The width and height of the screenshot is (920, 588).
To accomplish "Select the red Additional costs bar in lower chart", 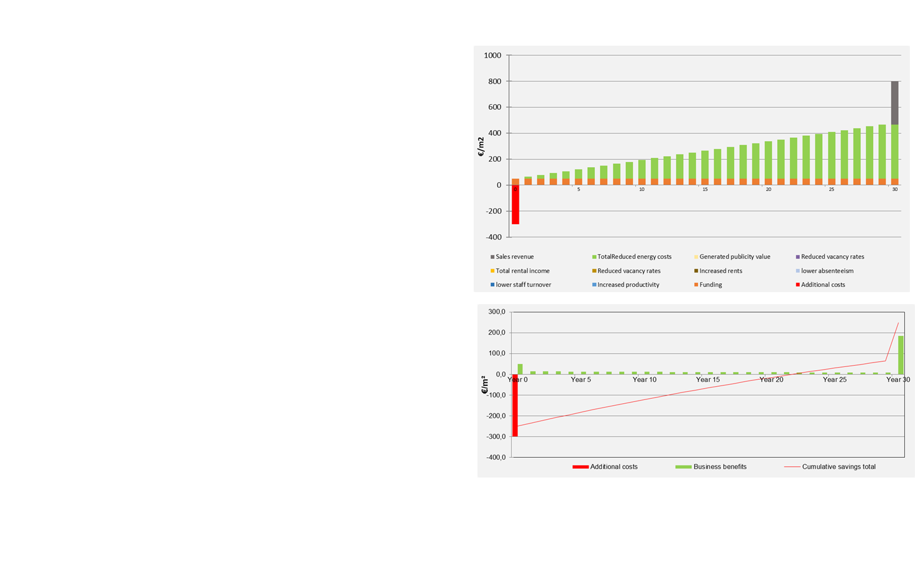I will (515, 405).
